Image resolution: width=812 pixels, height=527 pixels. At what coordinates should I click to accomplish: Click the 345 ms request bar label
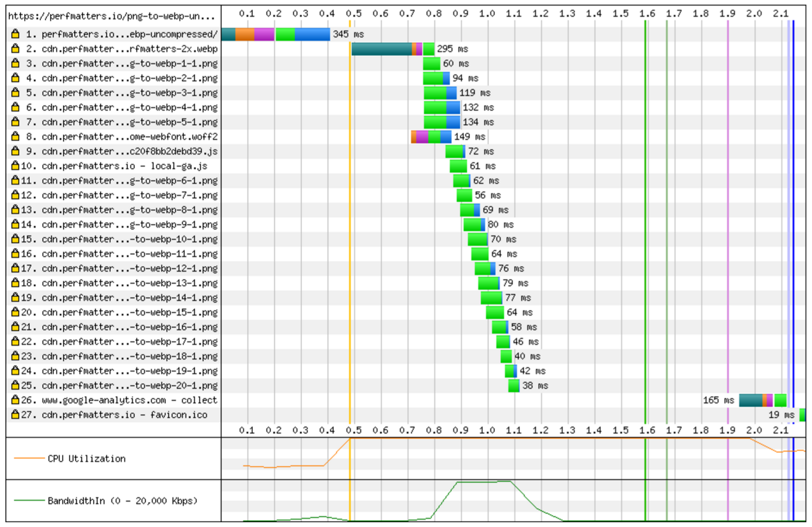[348, 34]
